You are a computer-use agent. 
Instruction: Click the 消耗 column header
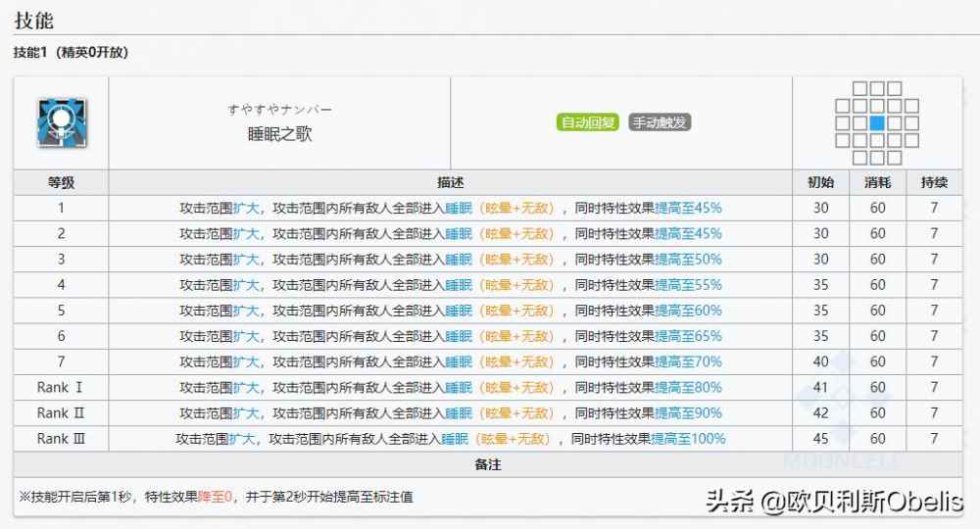877,182
